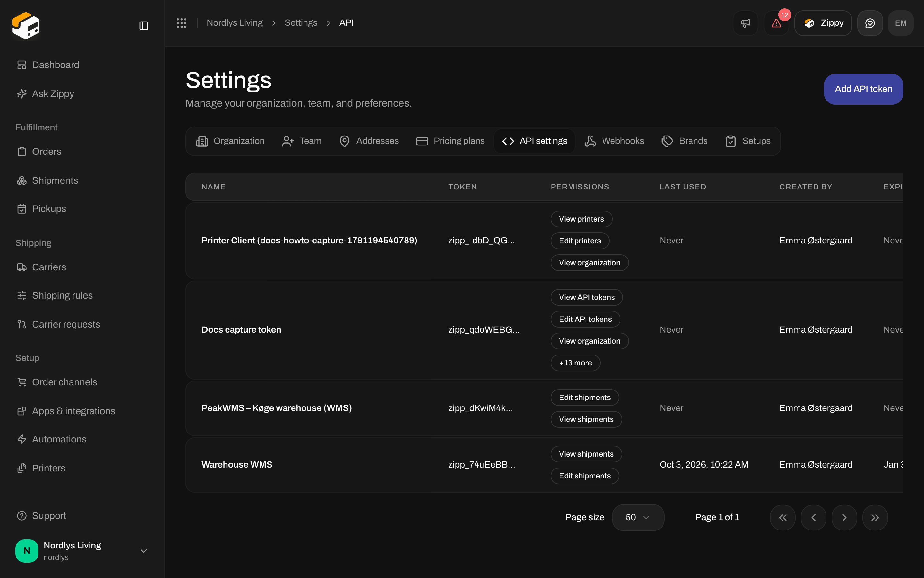Image resolution: width=924 pixels, height=578 pixels.
Task: Click the zipp_-dbD_QG... token value
Action: (482, 241)
